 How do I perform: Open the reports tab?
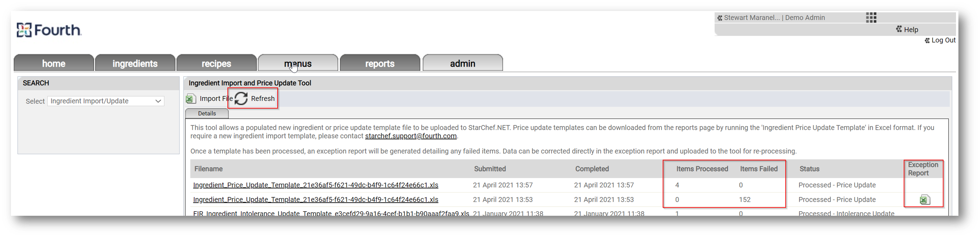(x=380, y=63)
